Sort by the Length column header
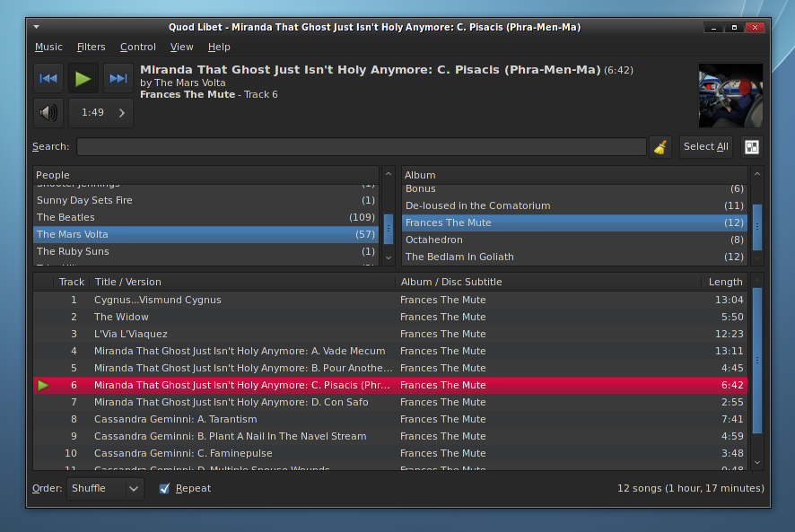Screen dimensions: 795x532 point(724,282)
